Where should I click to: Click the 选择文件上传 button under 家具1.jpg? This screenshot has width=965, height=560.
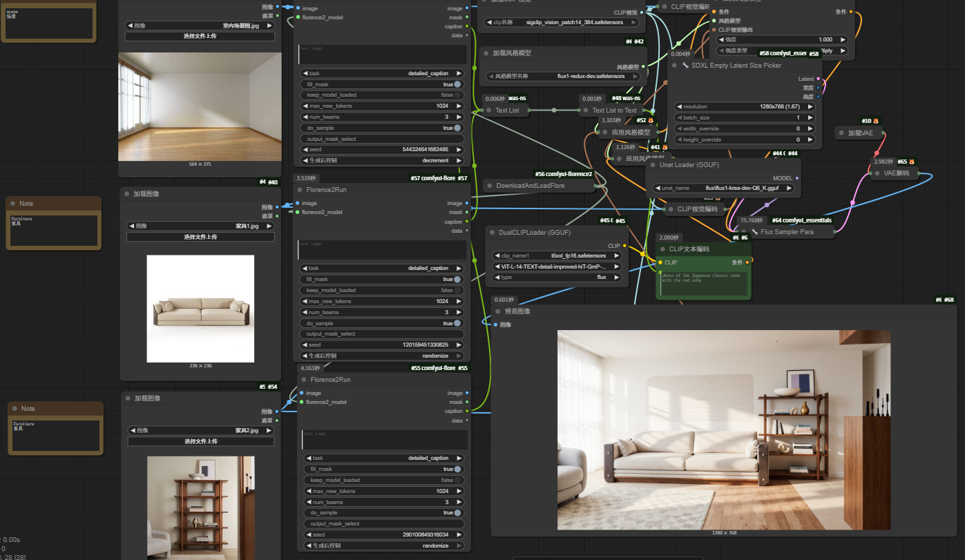200,237
